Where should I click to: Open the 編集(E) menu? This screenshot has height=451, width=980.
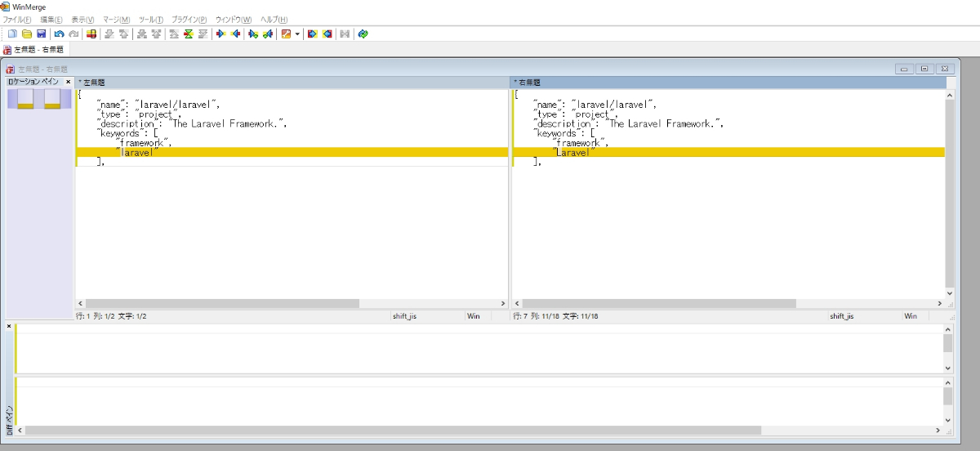[51, 20]
